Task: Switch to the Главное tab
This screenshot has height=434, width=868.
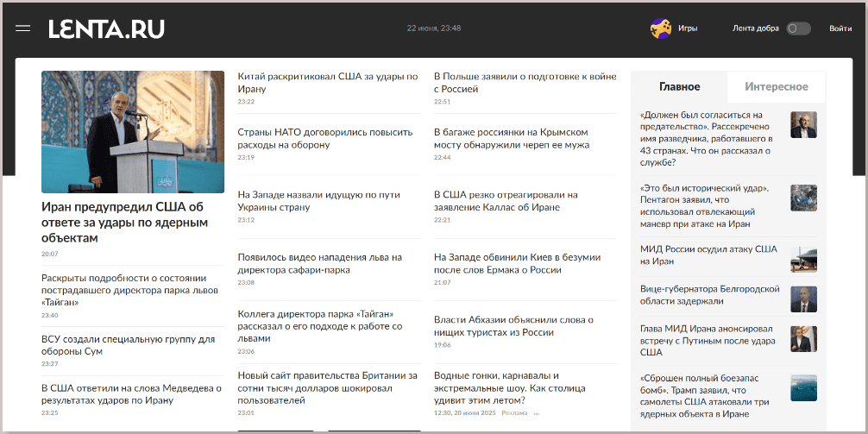Action: point(679,87)
